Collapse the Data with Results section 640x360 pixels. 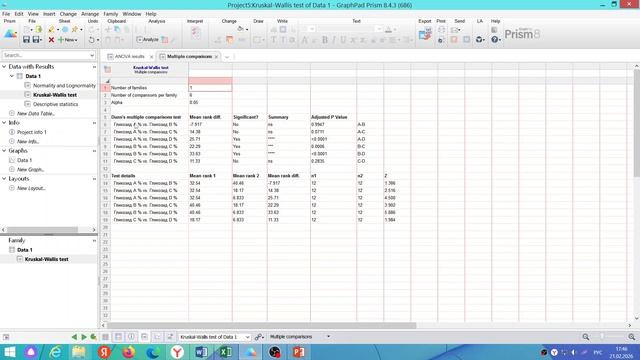4,67
